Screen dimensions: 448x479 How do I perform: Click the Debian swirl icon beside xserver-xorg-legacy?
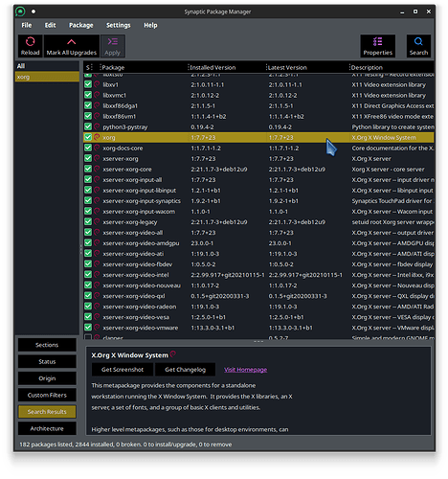pos(97,222)
